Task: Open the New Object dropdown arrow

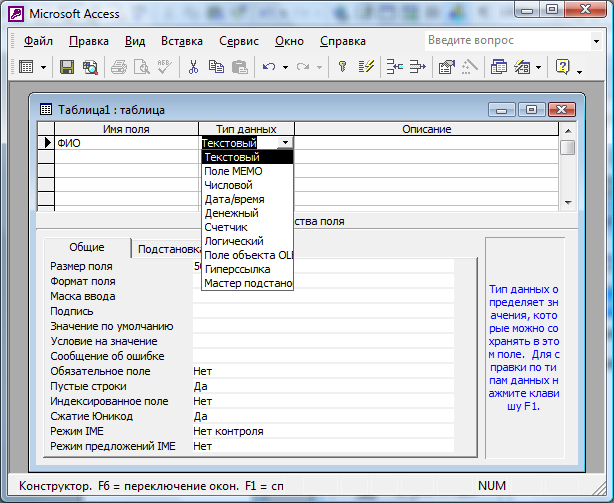Action: click(538, 67)
